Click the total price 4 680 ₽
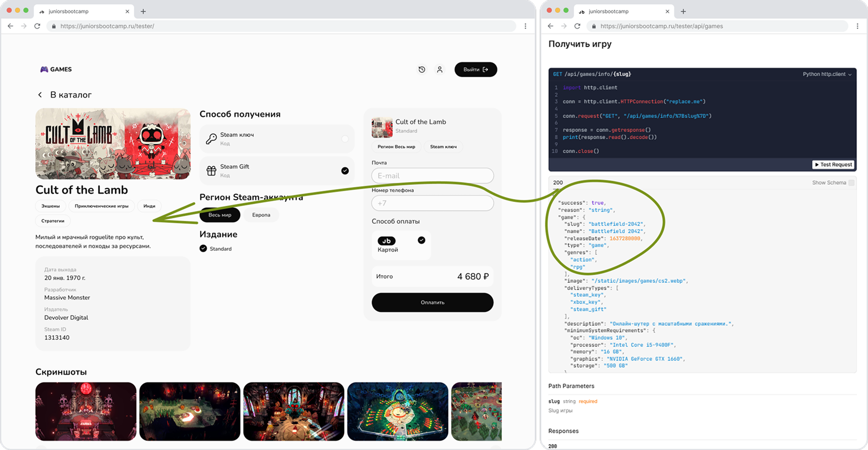Screen dimensions: 868x450 [x=473, y=277]
